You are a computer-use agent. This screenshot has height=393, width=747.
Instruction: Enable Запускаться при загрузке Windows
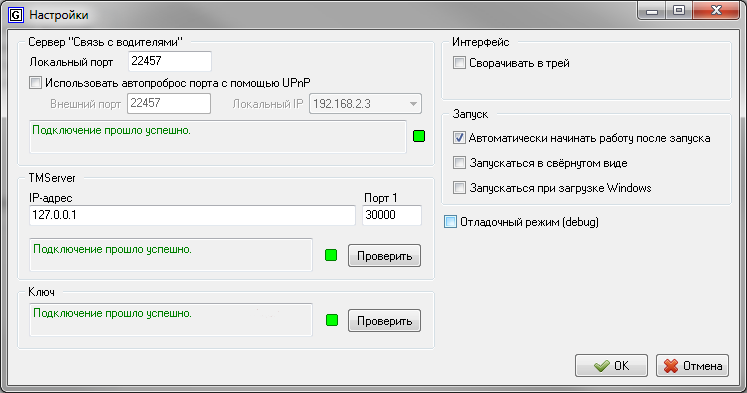[x=459, y=188]
